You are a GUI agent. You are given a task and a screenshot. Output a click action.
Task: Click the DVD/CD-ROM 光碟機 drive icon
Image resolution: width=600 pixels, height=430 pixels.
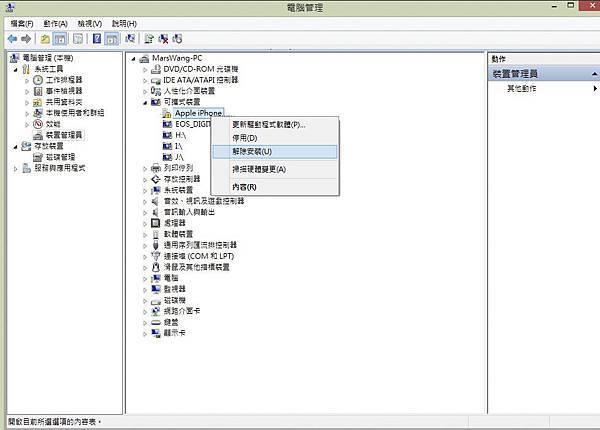(x=155, y=69)
